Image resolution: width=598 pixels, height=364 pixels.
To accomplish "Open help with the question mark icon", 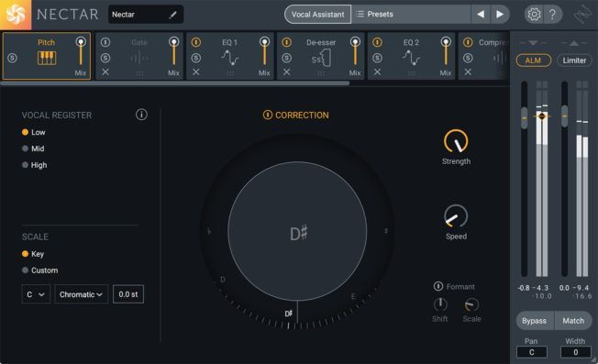I will [552, 15].
